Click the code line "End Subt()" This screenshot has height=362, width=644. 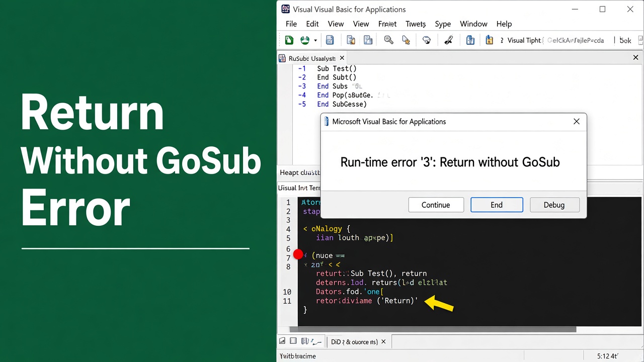coord(337,77)
